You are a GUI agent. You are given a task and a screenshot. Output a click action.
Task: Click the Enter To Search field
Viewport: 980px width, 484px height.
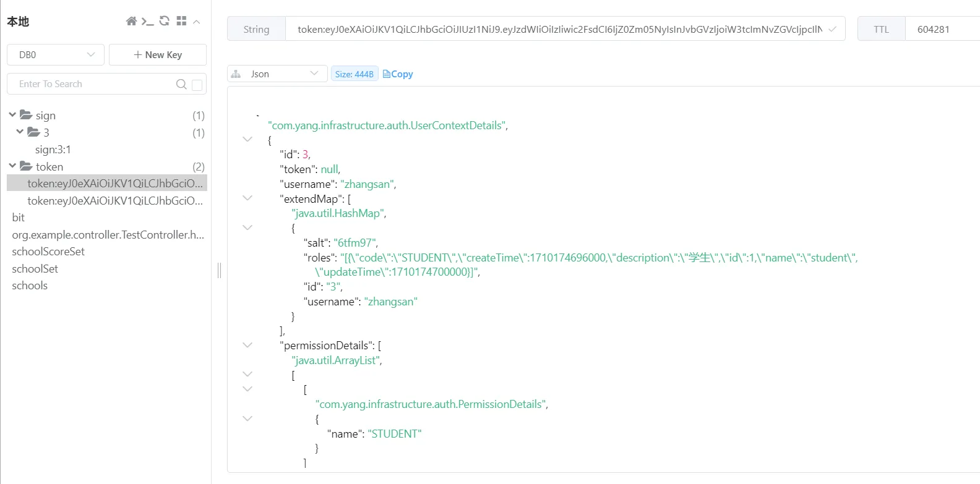pyautogui.click(x=93, y=84)
